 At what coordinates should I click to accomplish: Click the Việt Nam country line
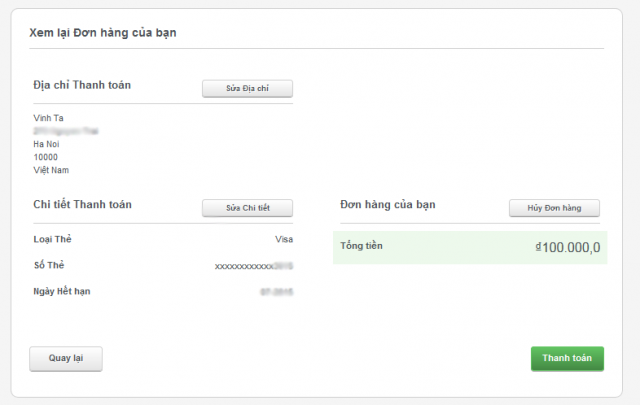click(51, 170)
